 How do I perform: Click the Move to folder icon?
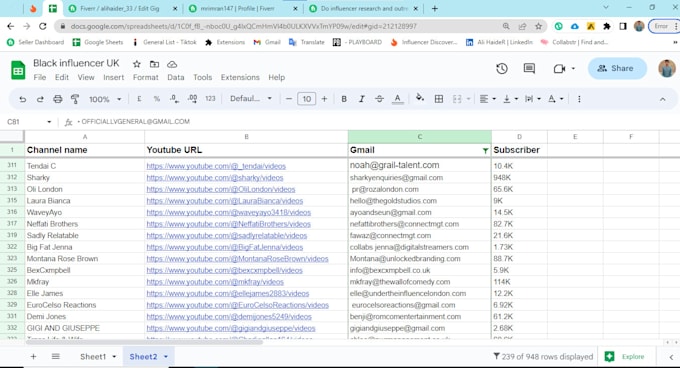coord(154,64)
